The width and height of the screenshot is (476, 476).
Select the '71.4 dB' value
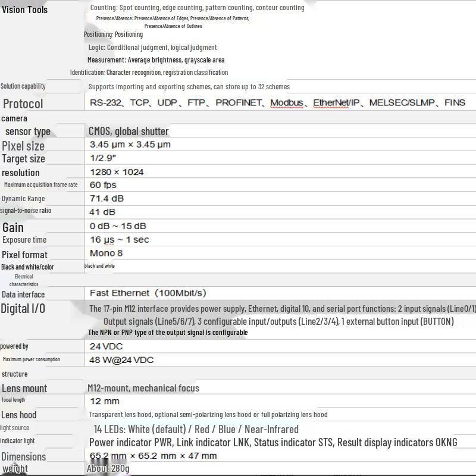pyautogui.click(x=107, y=199)
